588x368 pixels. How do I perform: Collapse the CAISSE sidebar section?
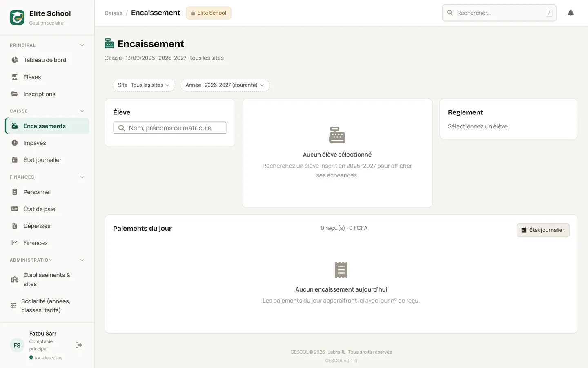[82, 111]
